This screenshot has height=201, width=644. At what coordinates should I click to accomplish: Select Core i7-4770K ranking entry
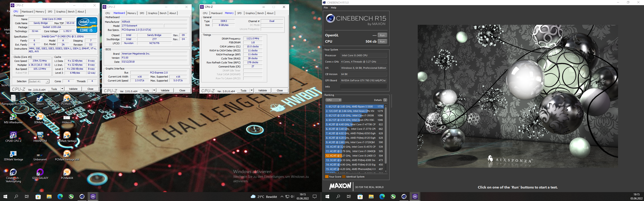pyautogui.click(x=354, y=124)
